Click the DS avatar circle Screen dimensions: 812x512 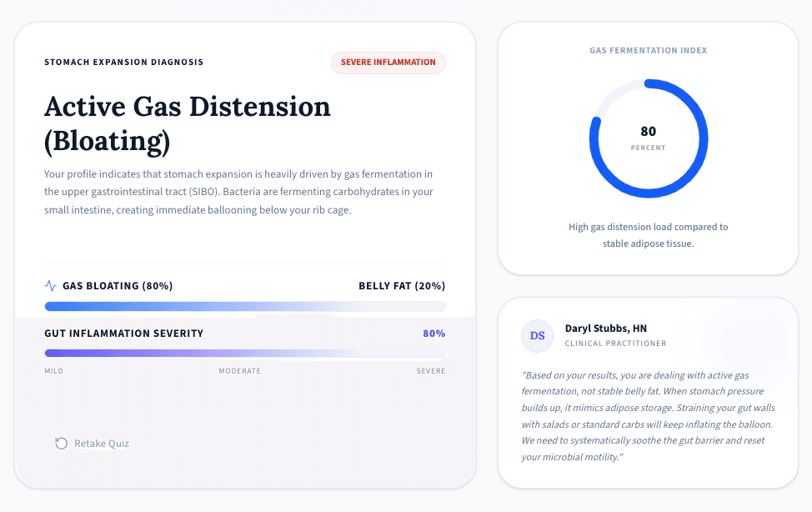(x=537, y=336)
